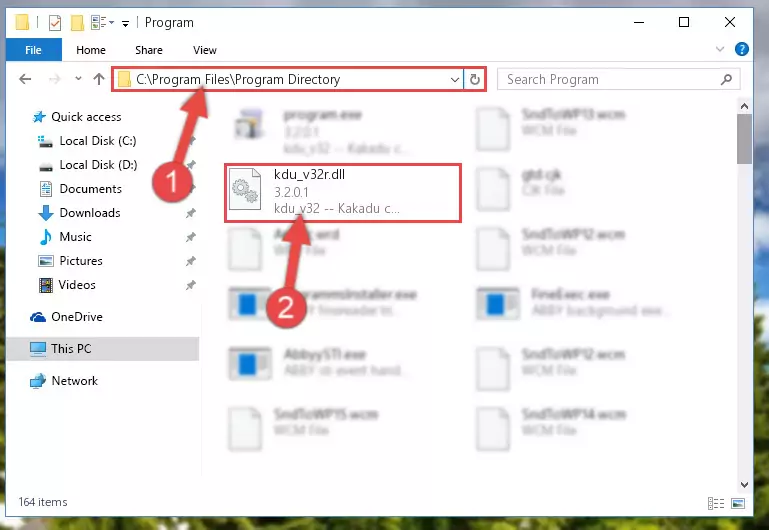
Task: Click the OneDrive cloud icon
Action: [x=38, y=317]
